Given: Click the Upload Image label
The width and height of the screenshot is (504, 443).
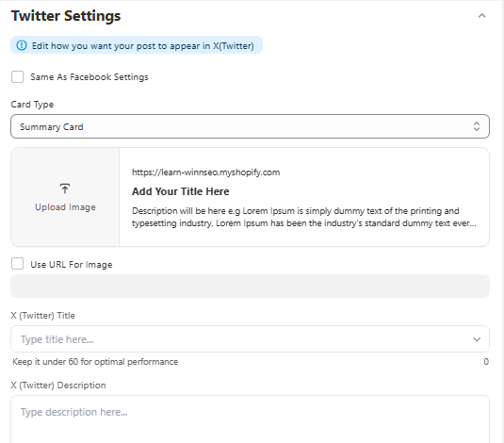Looking at the screenshot, I should click(65, 207).
